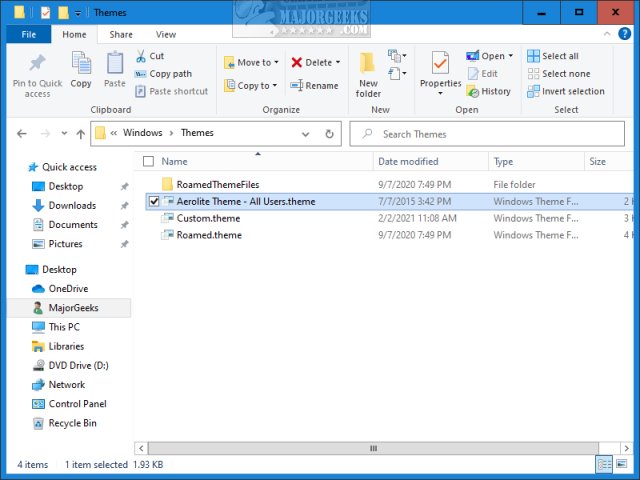Sort by the Type column
640x480 pixels.
[503, 161]
